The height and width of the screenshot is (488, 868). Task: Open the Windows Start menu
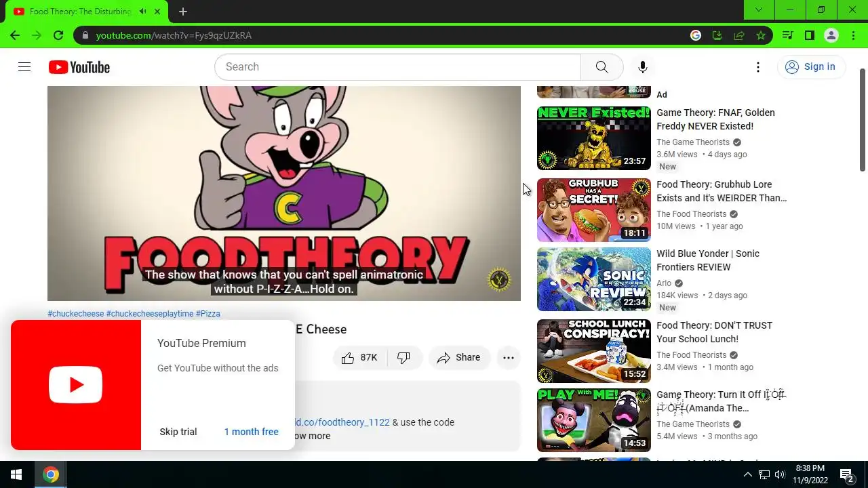click(16, 474)
